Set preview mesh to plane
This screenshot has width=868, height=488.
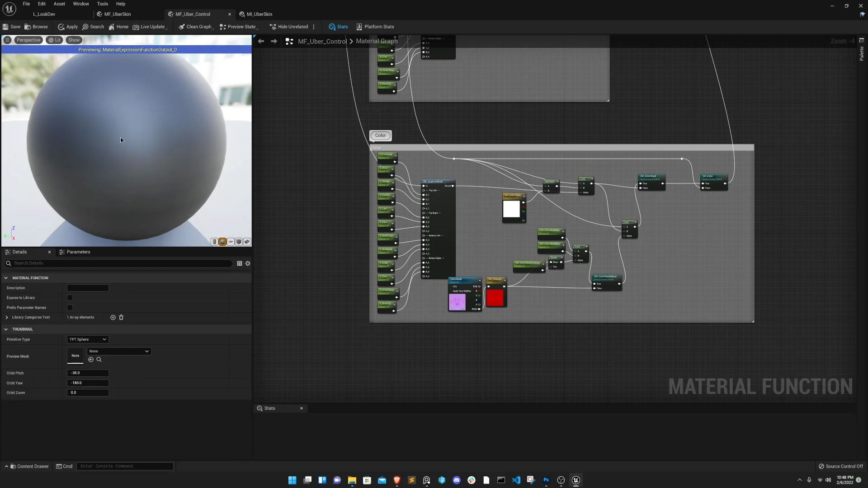[x=231, y=242]
